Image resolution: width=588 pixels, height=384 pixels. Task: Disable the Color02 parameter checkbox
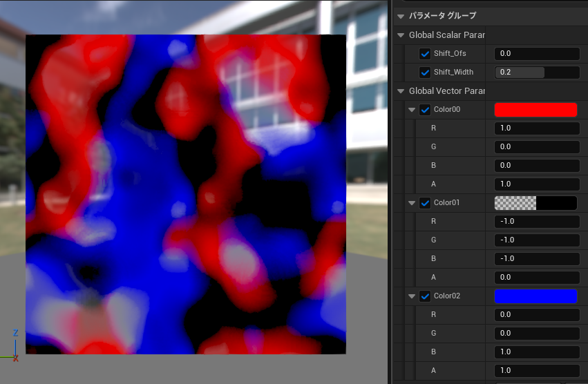(x=425, y=296)
